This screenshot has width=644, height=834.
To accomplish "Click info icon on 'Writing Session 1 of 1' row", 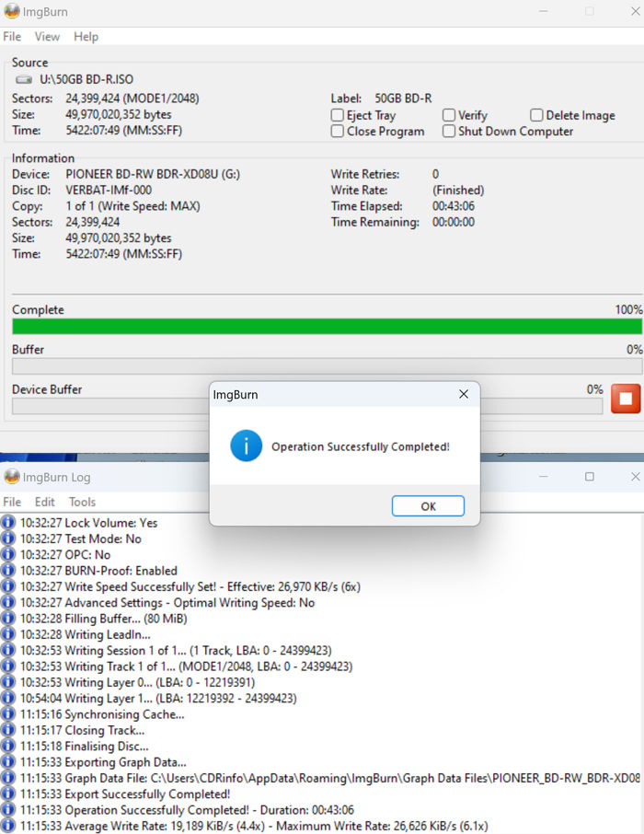I will [8, 650].
